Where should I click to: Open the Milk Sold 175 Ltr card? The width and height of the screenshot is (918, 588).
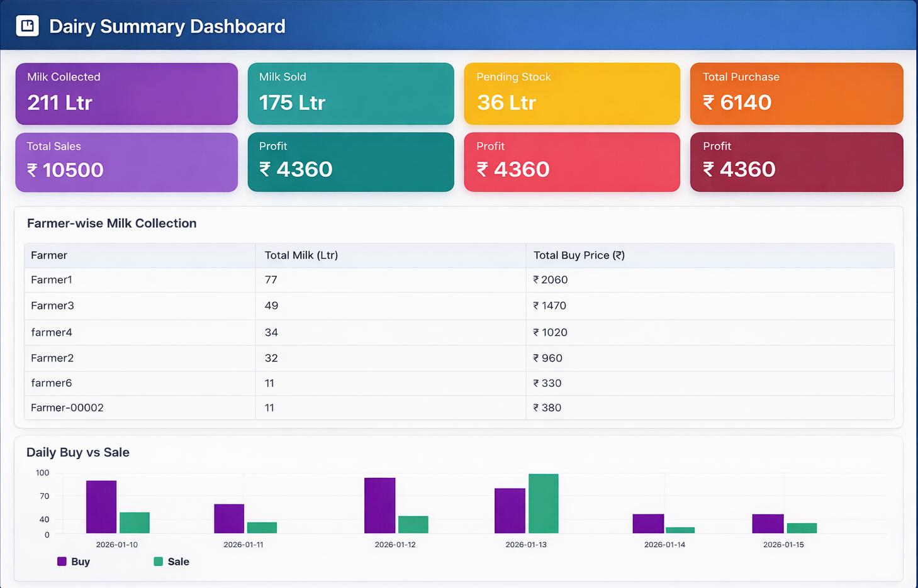[x=350, y=94]
